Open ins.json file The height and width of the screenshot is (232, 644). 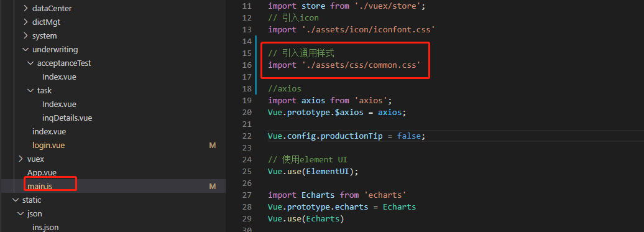[x=45, y=227]
